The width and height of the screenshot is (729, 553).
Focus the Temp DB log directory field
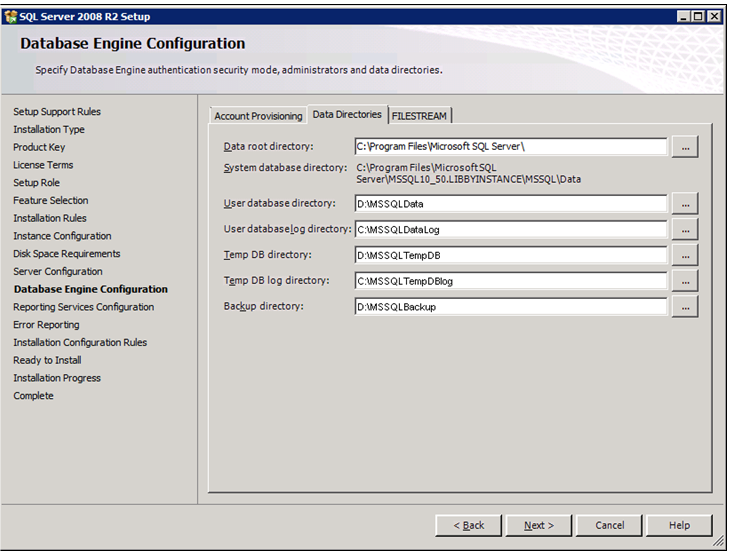510,282
